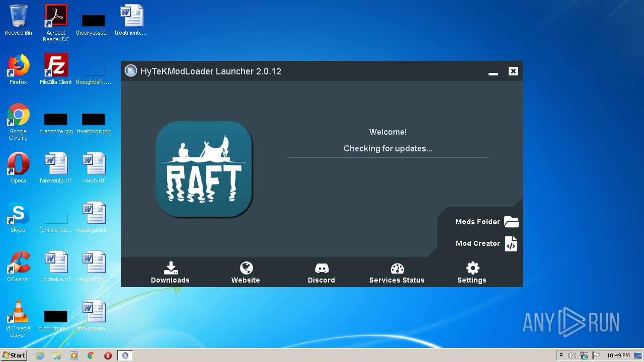
Task: Open Internet Explorer from taskbar
Action: pyautogui.click(x=40, y=355)
